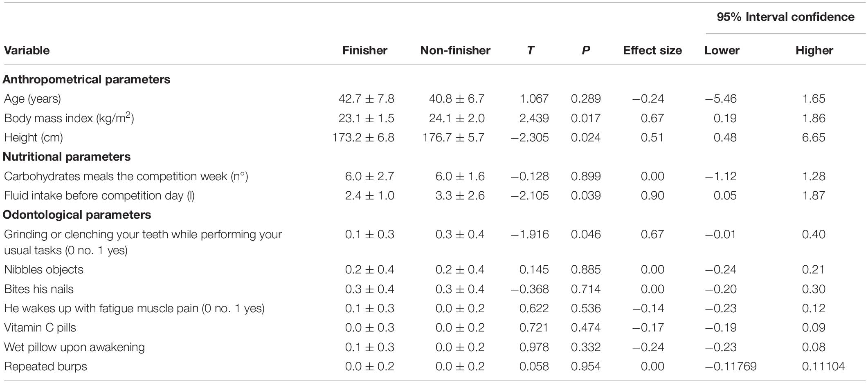Viewport: 868px width, 383px height.
Task: Click the Nutritional parameters section heading
Action: pos(67,157)
